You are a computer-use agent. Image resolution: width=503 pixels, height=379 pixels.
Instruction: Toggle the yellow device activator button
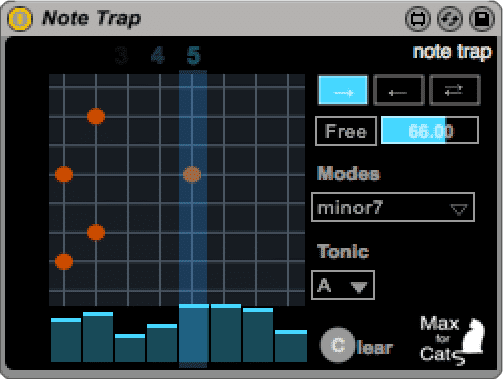tap(20, 19)
